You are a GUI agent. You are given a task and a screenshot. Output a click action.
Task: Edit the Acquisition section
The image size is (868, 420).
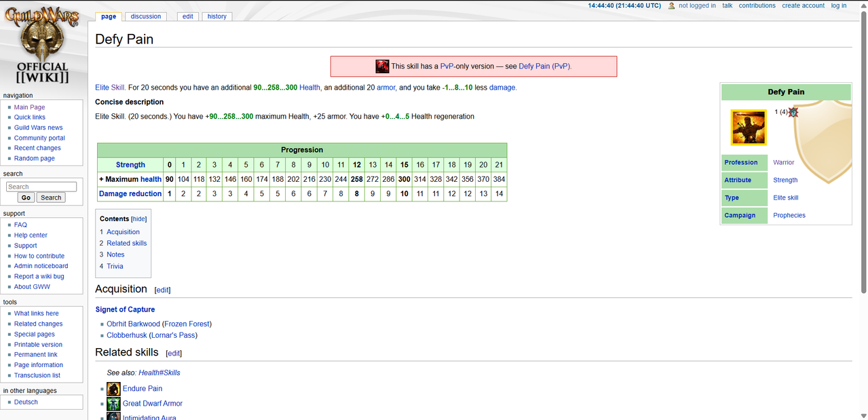pyautogui.click(x=163, y=290)
